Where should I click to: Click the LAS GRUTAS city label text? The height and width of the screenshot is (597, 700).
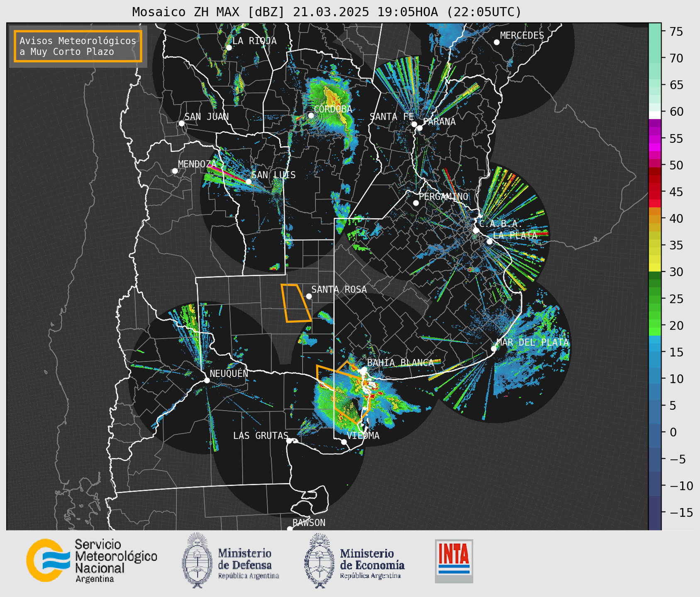(261, 436)
